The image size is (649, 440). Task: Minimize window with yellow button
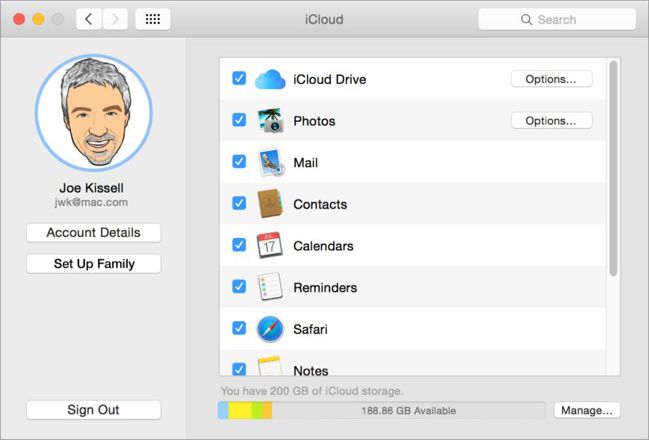coord(38,19)
